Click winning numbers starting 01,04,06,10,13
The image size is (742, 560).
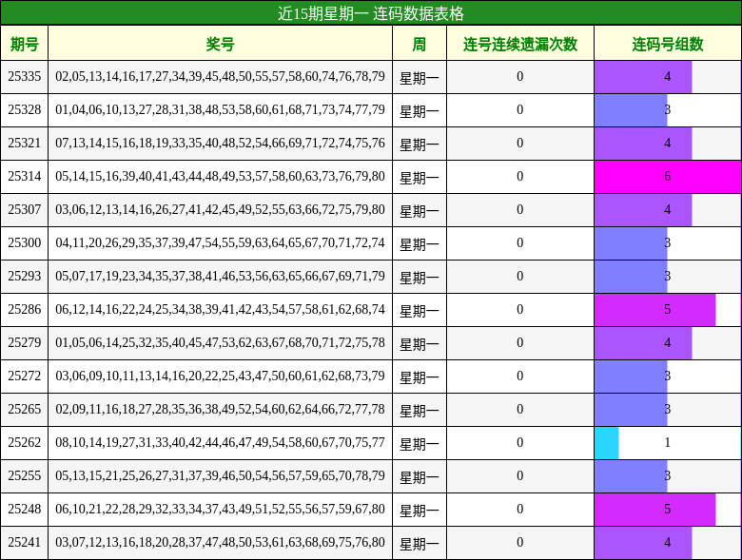(x=220, y=109)
